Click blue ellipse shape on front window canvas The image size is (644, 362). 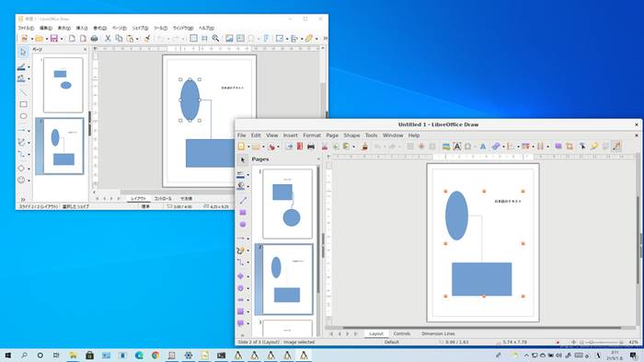click(x=456, y=216)
